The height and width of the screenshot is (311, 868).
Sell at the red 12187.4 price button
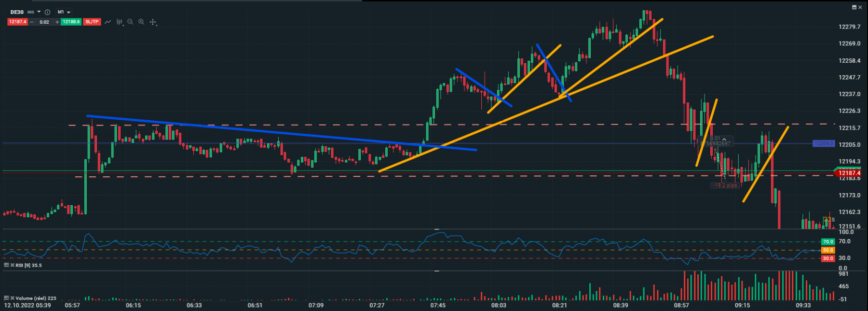point(17,22)
